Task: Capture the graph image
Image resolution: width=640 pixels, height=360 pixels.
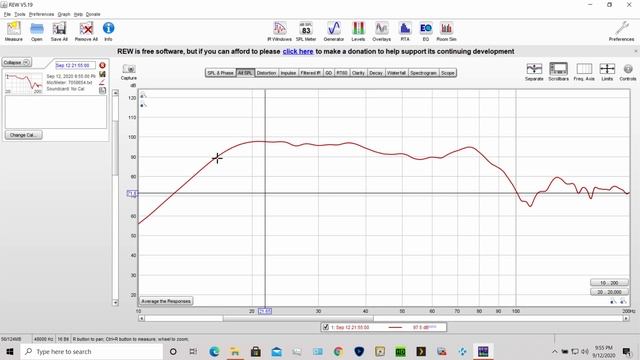Action: click(129, 72)
